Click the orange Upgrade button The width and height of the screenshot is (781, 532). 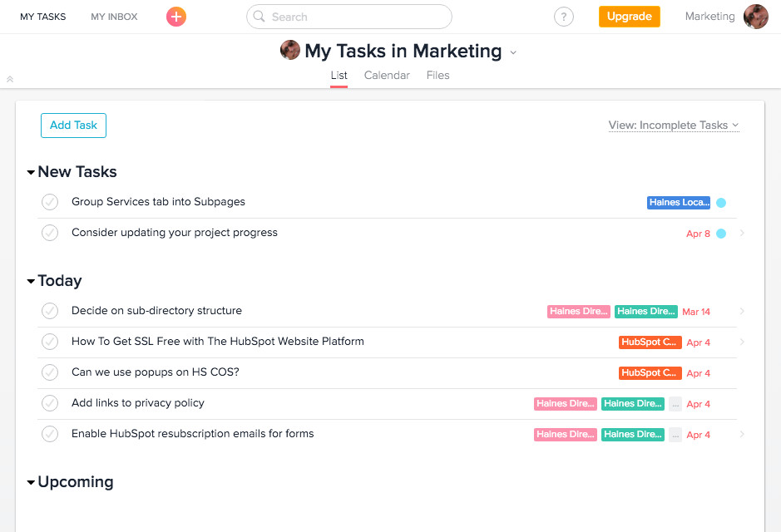click(x=629, y=17)
